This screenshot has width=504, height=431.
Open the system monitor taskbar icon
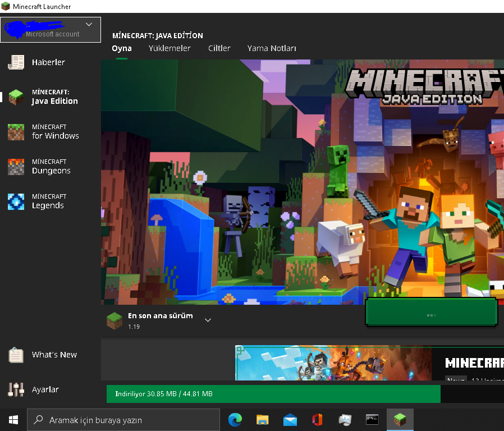pyautogui.click(x=345, y=420)
